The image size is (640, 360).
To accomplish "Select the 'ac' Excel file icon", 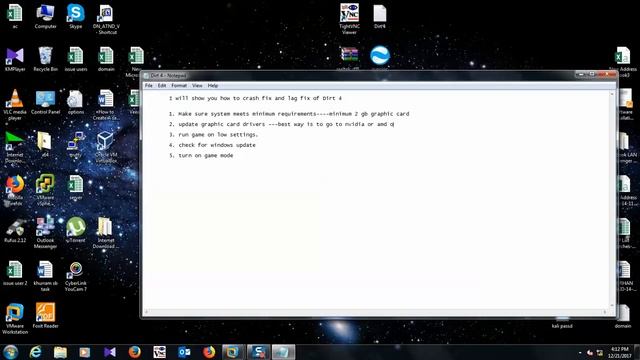I will click(15, 16).
